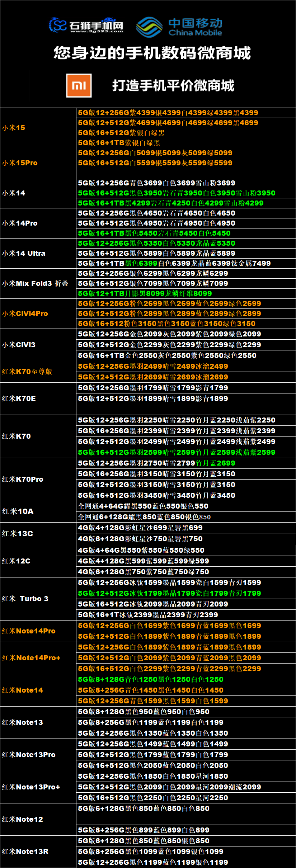Select row 5G版16+1TB黑4299岩石青4250白色4299雪山粉4299

click(186, 203)
